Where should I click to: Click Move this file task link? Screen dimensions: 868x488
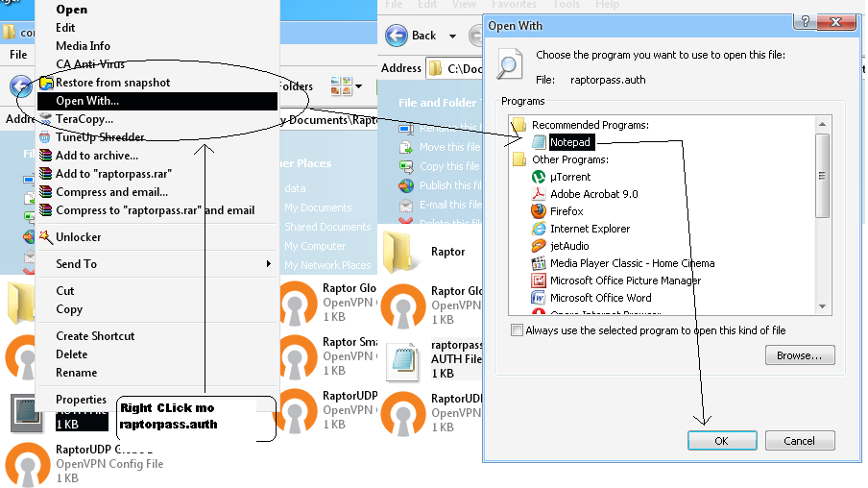pyautogui.click(x=449, y=147)
